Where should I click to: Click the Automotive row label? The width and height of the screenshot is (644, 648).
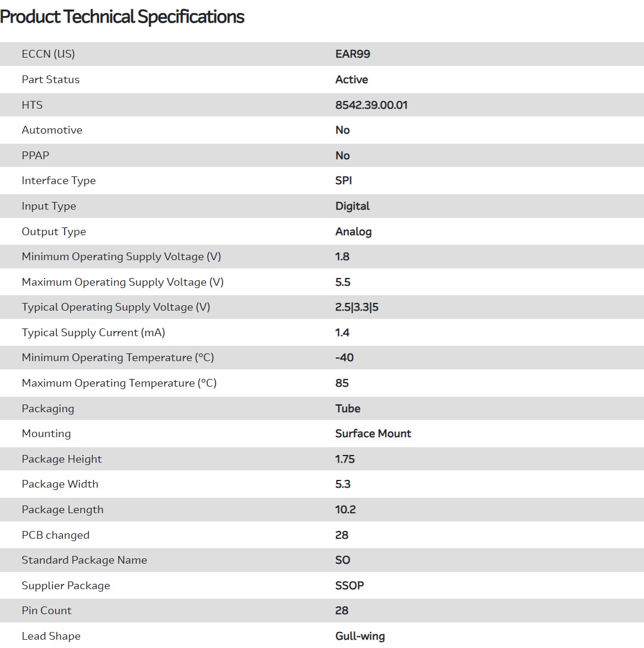pyautogui.click(x=52, y=130)
